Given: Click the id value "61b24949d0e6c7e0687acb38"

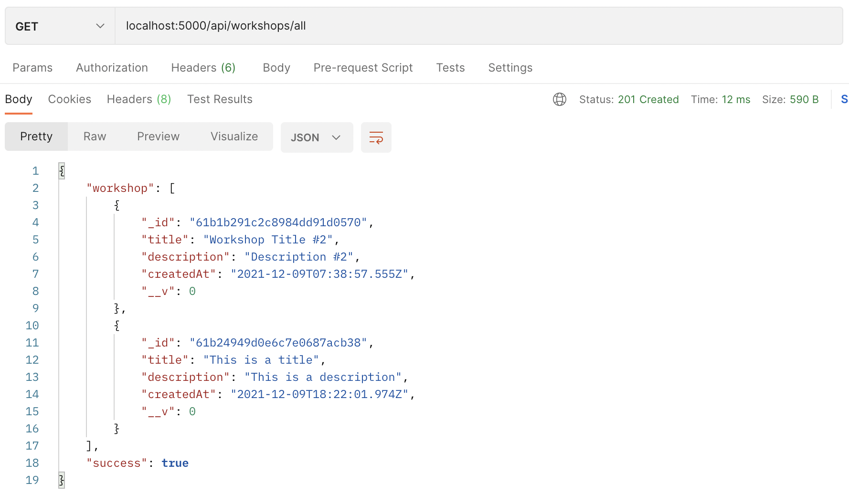Looking at the screenshot, I should tap(278, 343).
